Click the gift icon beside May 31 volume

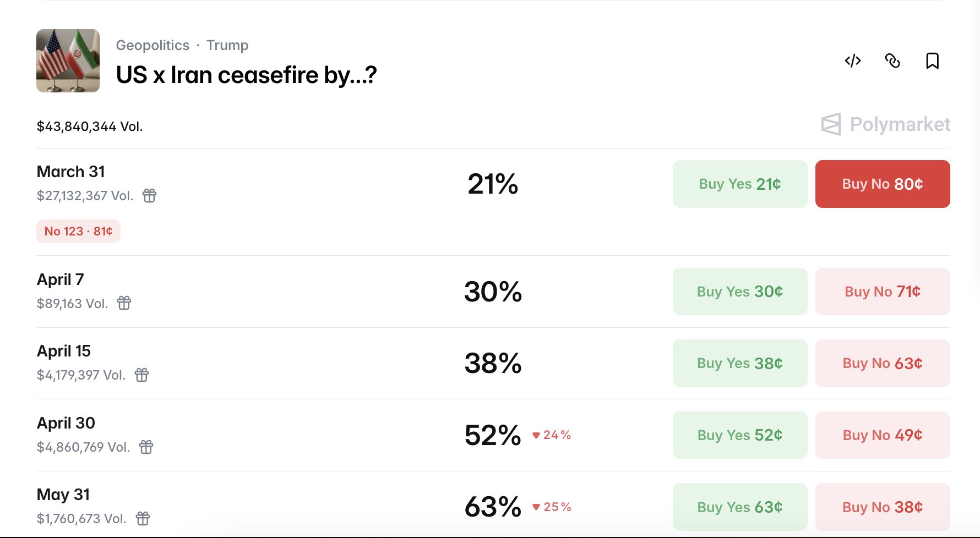pos(143,518)
